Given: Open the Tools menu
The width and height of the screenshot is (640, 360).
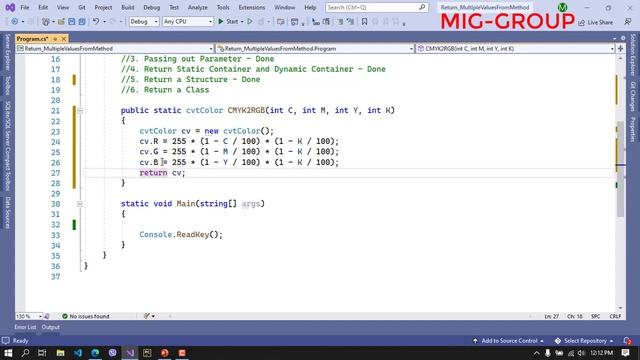Looking at the screenshot, I should click(223, 7).
